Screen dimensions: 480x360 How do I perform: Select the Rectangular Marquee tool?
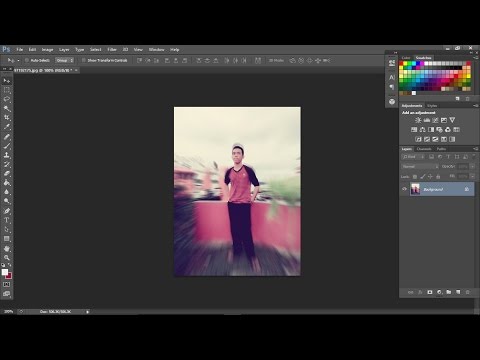point(7,90)
